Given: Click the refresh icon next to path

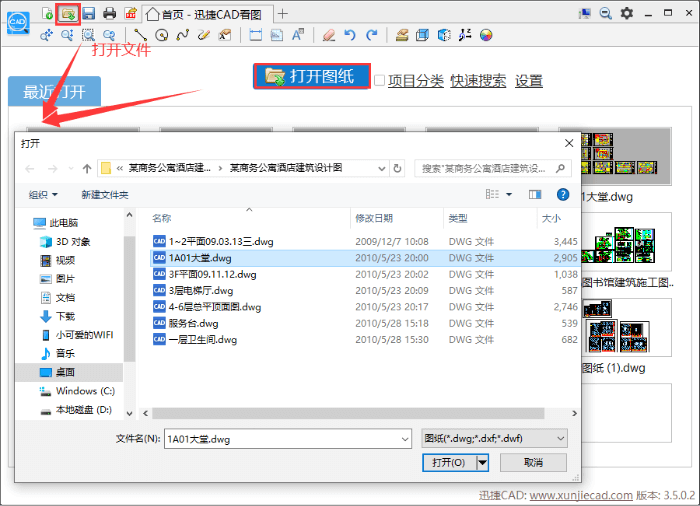Looking at the screenshot, I should [x=397, y=168].
